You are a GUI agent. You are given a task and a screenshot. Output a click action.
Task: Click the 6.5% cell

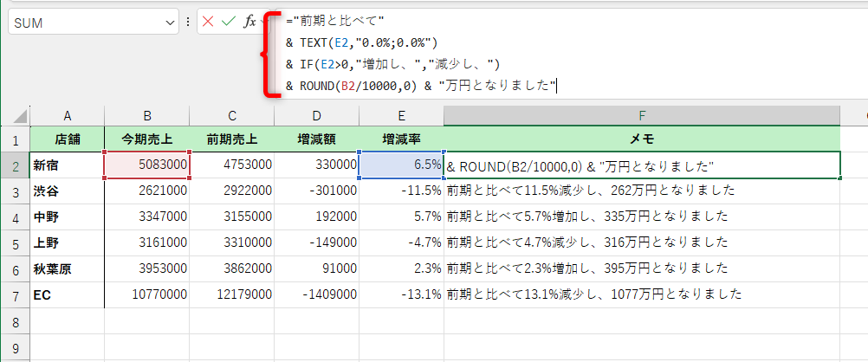(x=401, y=165)
